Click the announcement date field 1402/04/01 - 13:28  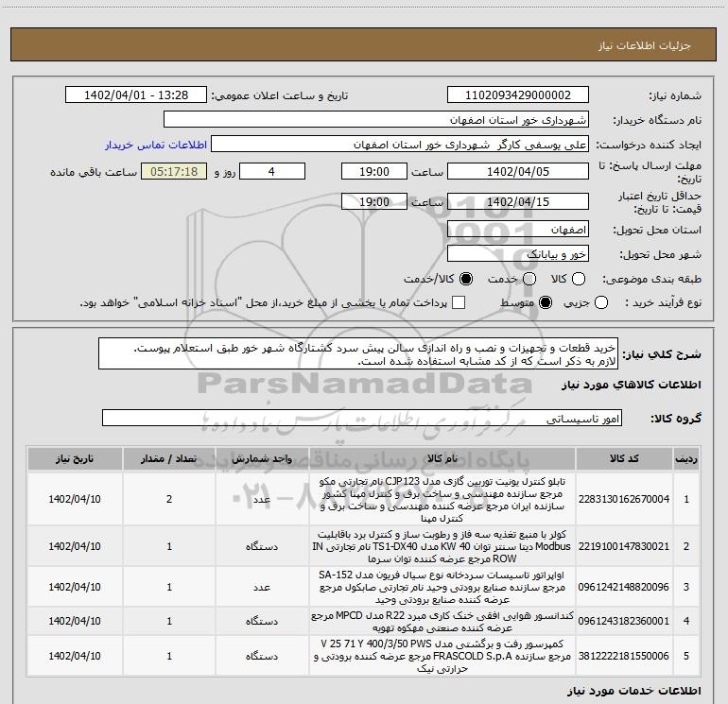click(135, 95)
